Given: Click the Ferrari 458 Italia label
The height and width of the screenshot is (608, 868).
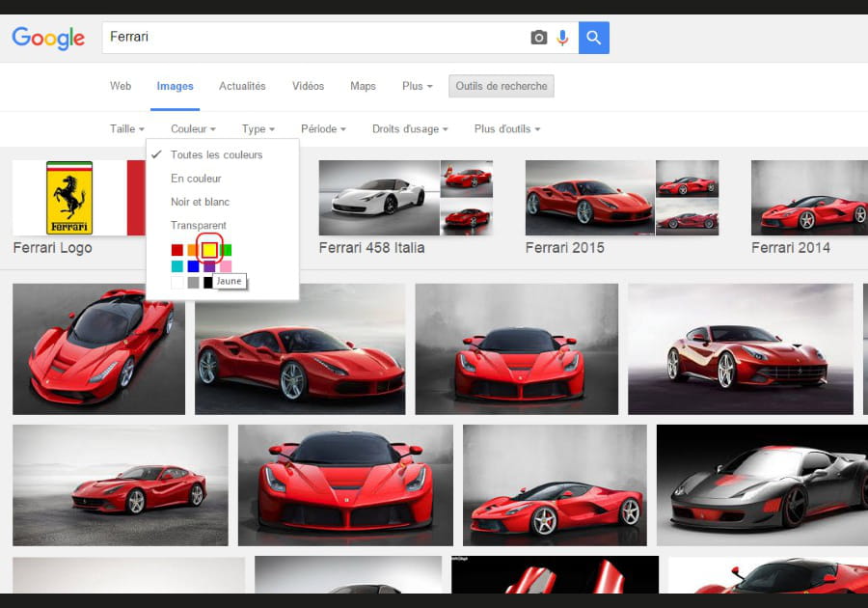Looking at the screenshot, I should click(x=372, y=247).
